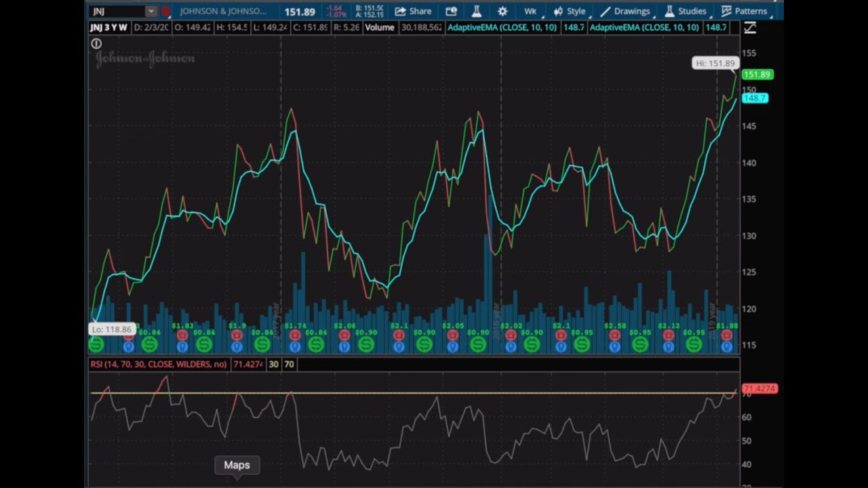868x488 pixels.
Task: Click the second AdaptiveEMA (CLOSE, 10, 10) label
Action: tap(645, 28)
